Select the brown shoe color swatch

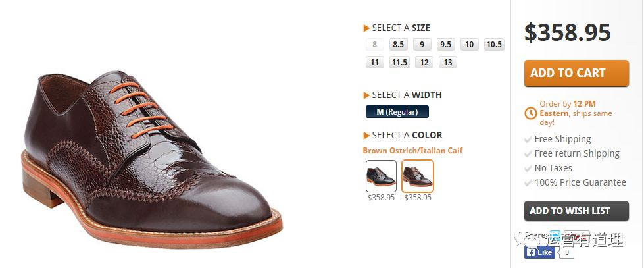417,176
